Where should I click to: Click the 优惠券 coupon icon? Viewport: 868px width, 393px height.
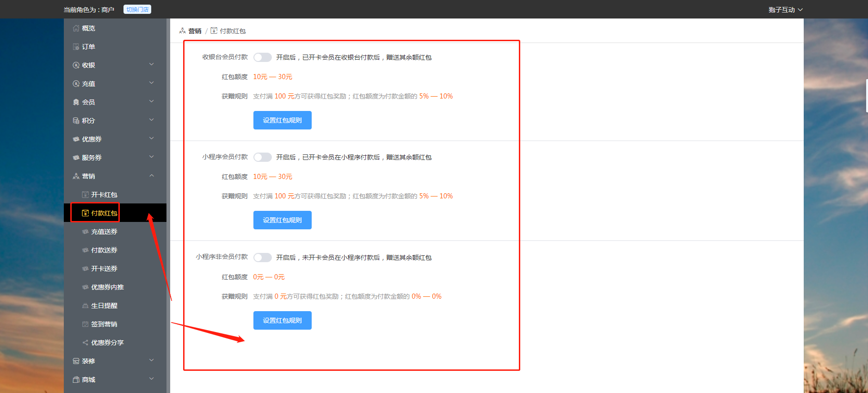(x=76, y=139)
